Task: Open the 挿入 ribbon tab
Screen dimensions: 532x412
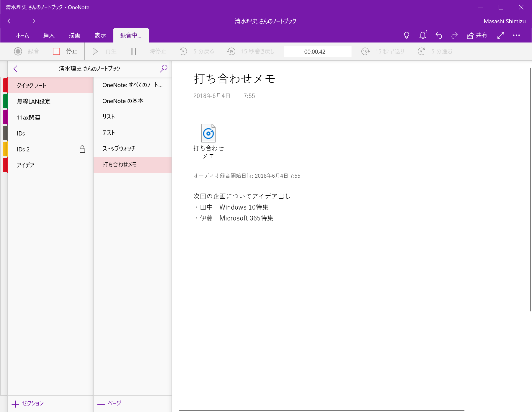Action: [48, 35]
